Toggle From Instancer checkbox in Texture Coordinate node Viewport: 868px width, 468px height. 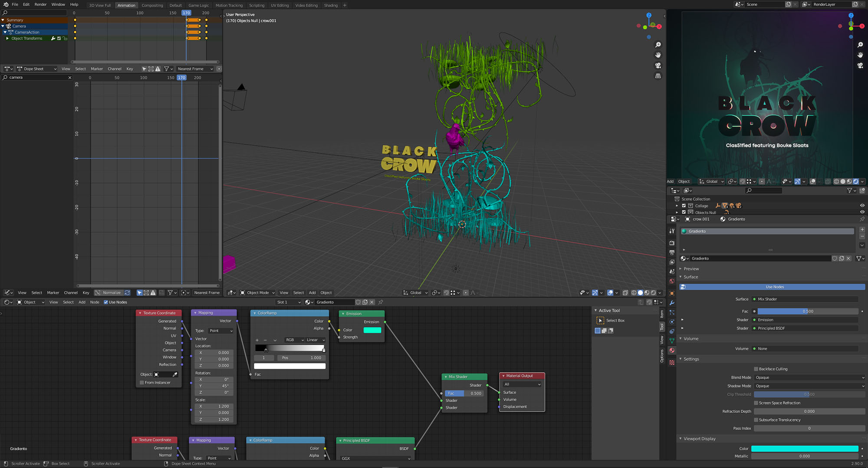141,383
